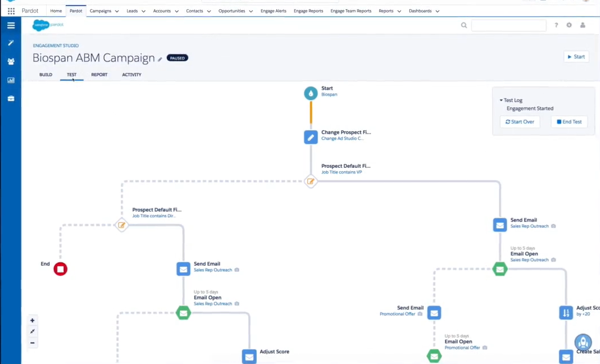Select left green Email Open trigger node
Screen dimensions: 600x364
183,313
